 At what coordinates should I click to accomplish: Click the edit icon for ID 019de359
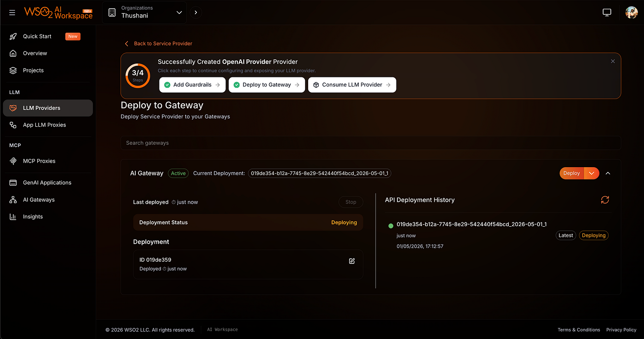(x=352, y=261)
